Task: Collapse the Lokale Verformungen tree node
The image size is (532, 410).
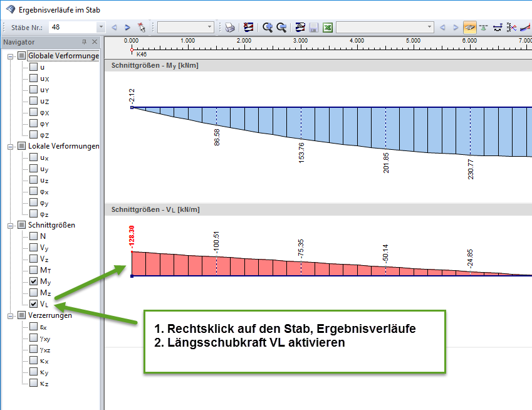Action: point(11,147)
